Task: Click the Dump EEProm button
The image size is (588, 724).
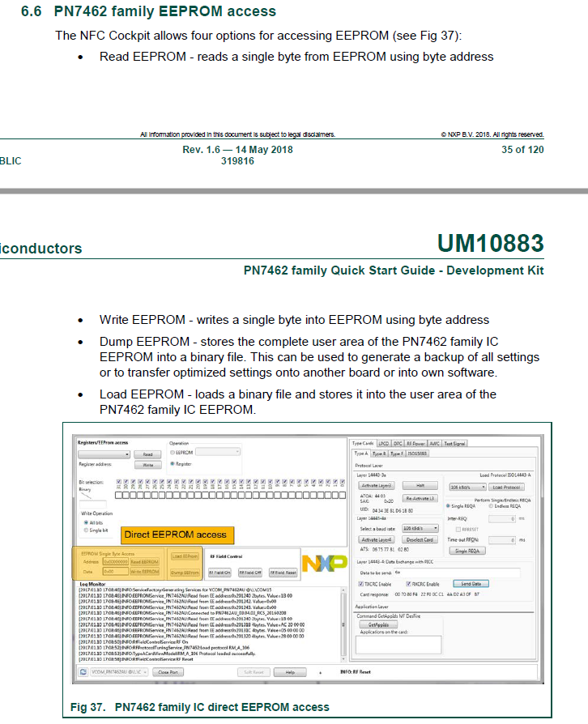Action: click(185, 573)
